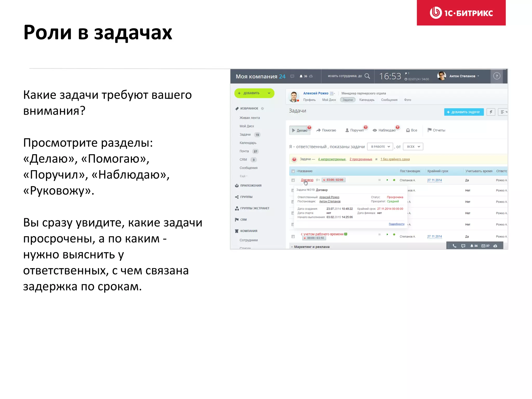Screen dimensions: 532x399
Task: Click the 00:00 / 03:10 task timer
Action: click(314, 238)
